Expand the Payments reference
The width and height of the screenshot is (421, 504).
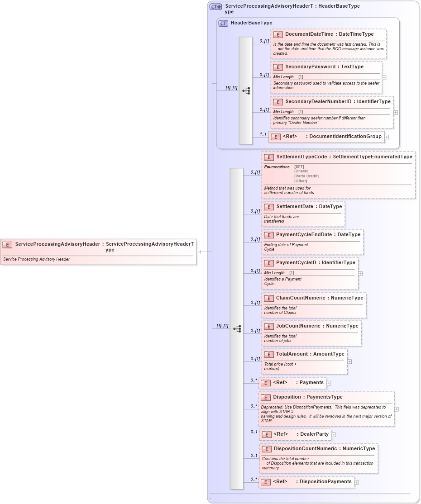pos(329,383)
